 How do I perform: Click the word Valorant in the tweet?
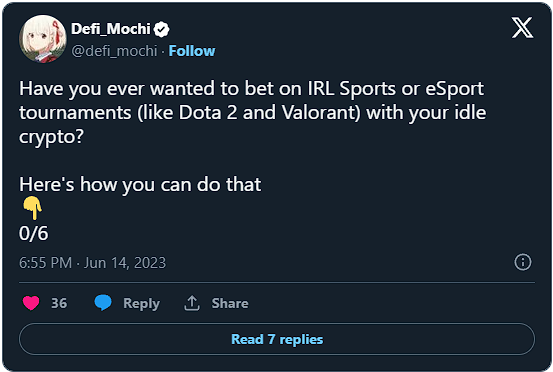pos(321,113)
